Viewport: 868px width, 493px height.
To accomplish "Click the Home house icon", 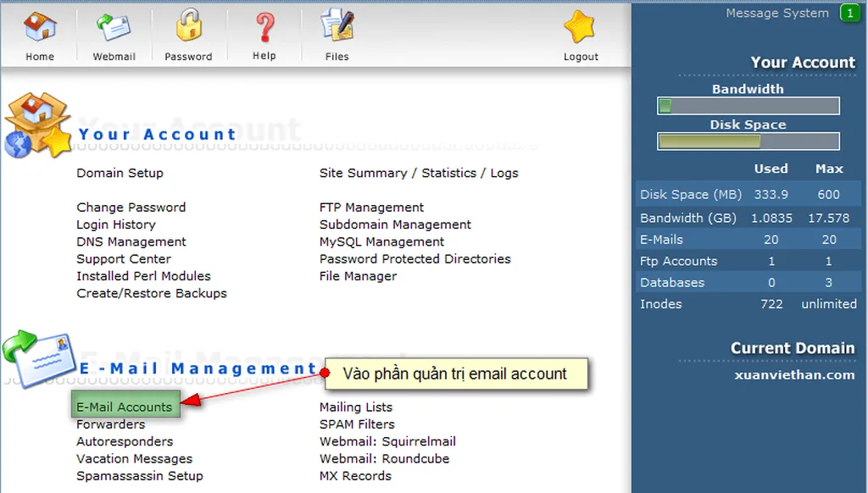I will coord(40,27).
